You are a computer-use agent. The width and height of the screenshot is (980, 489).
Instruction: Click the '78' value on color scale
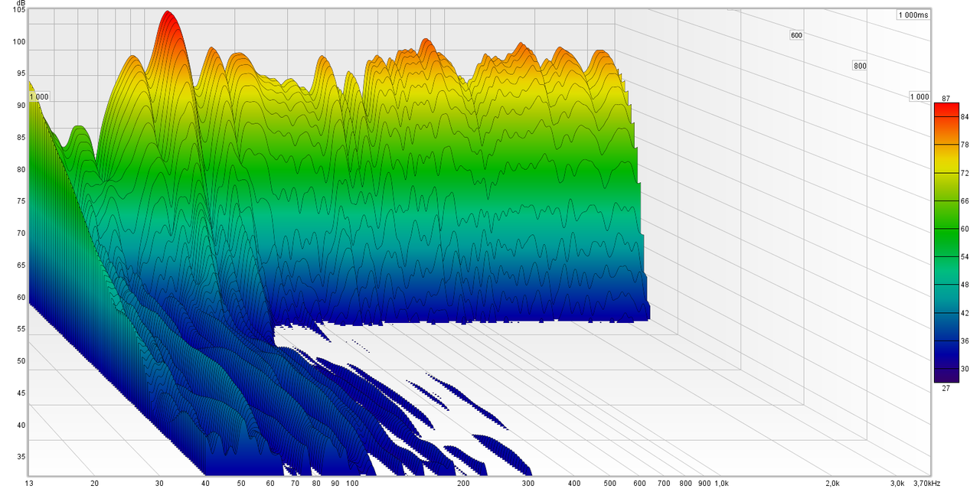coord(965,145)
